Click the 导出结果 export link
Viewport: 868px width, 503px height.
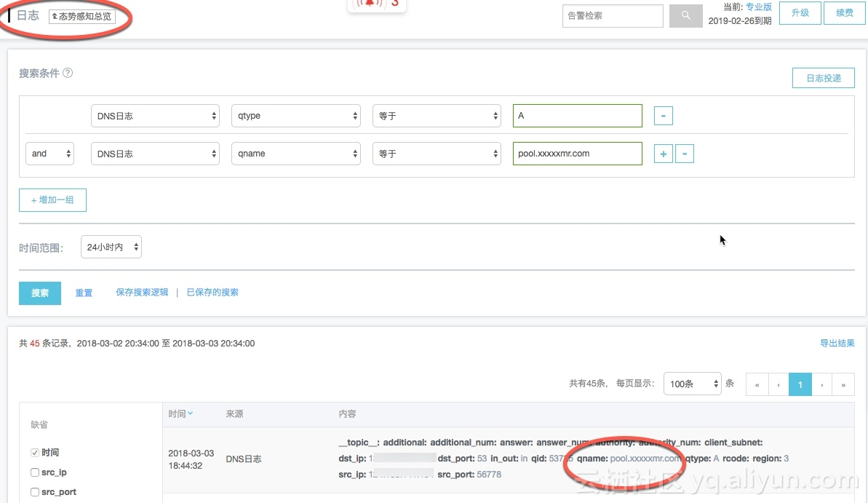[x=837, y=344]
